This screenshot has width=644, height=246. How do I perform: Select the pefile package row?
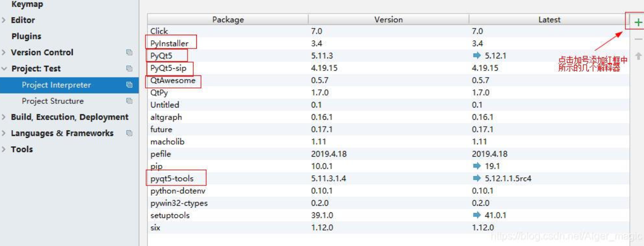pos(388,154)
